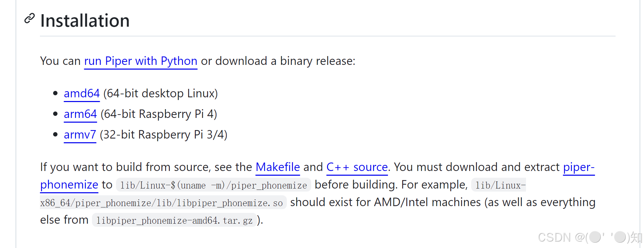Click the 32-bit Raspberry Pi 3/4 description
This screenshot has width=644, height=248.
(x=164, y=135)
